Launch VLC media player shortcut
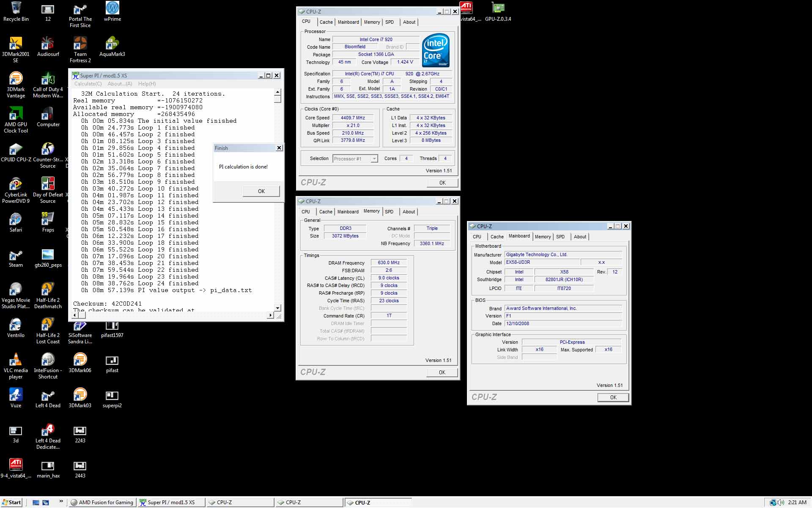 point(16,366)
